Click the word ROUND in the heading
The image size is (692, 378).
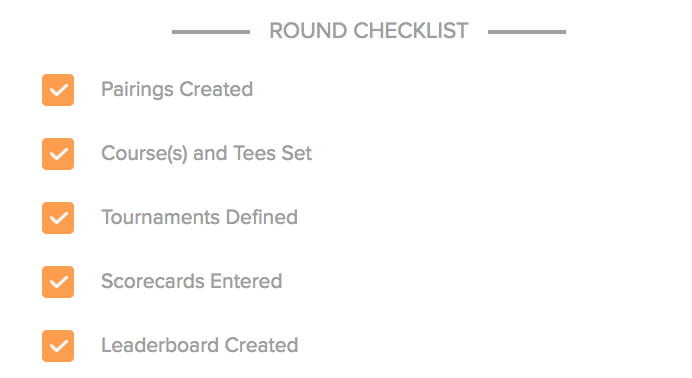coord(308,31)
